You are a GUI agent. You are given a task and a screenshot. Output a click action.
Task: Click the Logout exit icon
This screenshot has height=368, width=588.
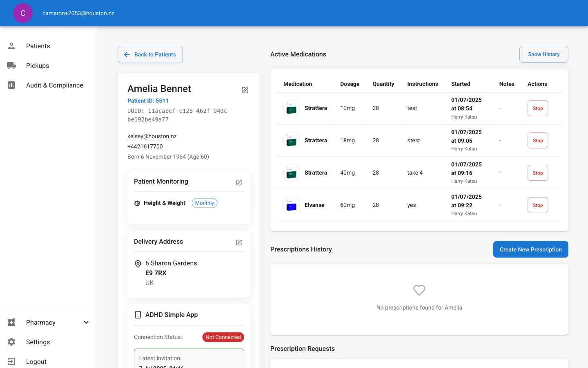click(11, 361)
